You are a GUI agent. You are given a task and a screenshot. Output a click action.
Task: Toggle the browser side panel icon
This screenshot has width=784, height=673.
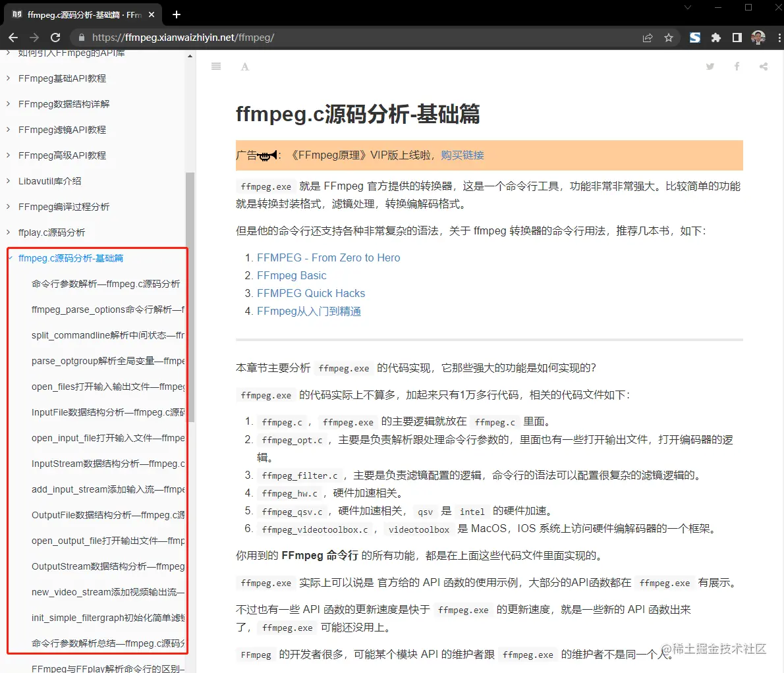[x=737, y=38]
